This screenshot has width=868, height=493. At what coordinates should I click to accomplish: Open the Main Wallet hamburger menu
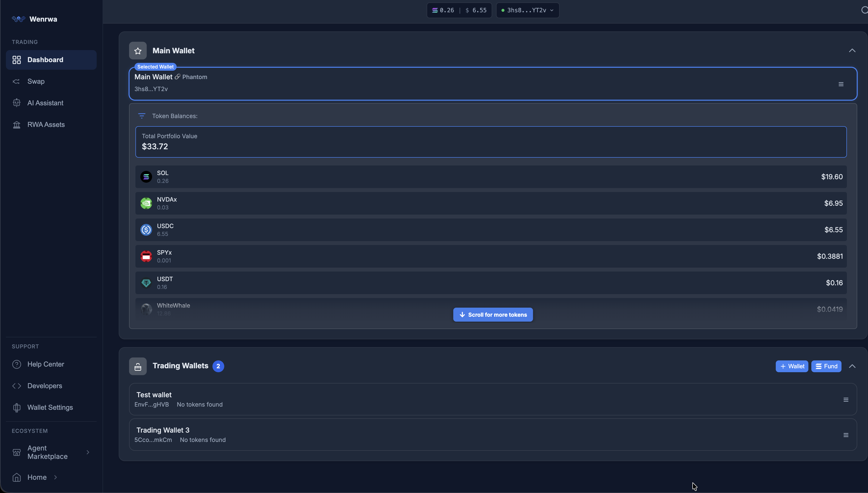(x=841, y=84)
